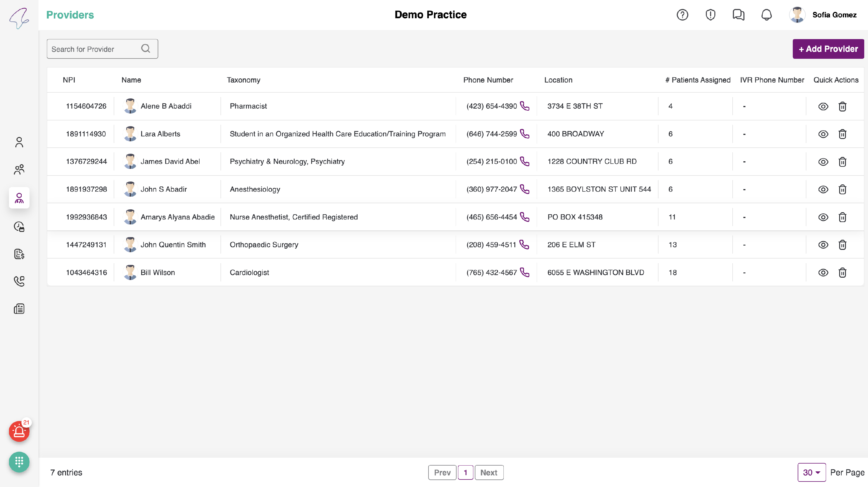
Task: Open the notifications bell in header
Action: click(x=766, y=15)
